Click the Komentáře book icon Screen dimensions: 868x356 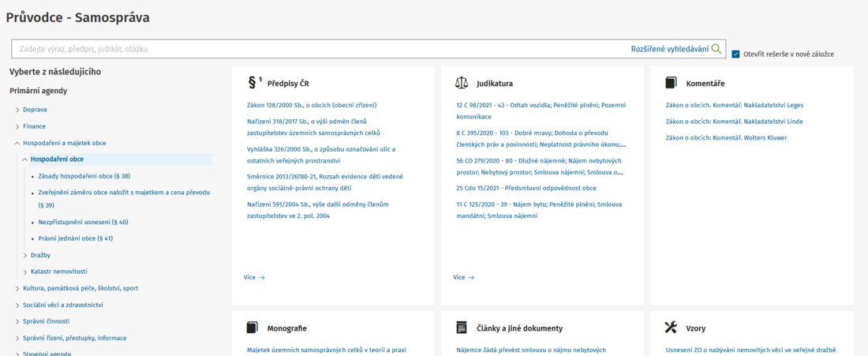coord(672,83)
